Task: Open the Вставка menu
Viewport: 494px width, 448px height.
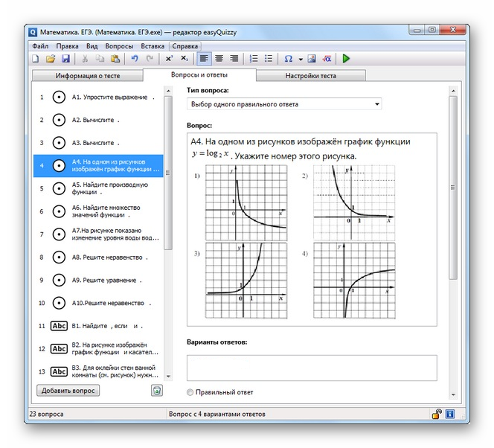Action: [153, 46]
